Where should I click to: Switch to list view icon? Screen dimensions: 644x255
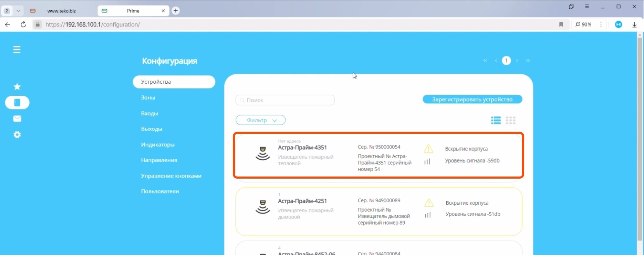(x=496, y=120)
